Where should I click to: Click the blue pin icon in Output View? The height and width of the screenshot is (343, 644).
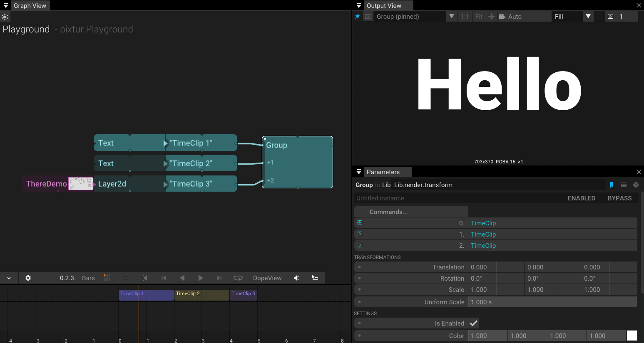(x=357, y=17)
